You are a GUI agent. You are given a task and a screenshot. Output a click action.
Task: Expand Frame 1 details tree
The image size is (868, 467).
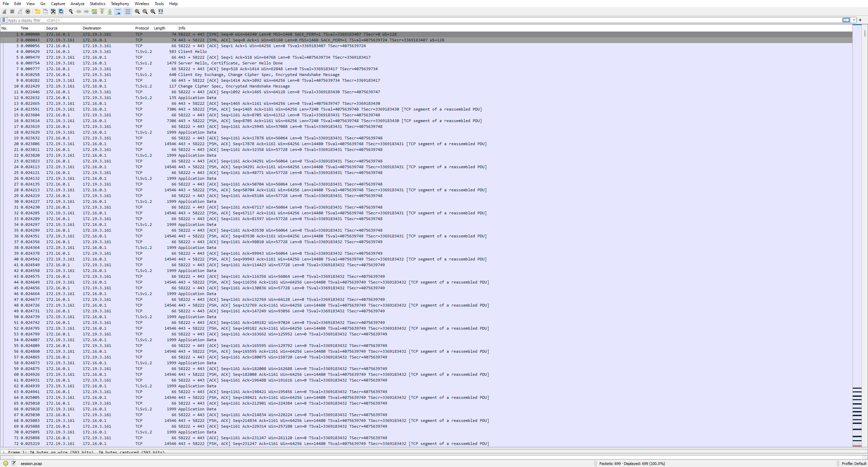click(4, 452)
